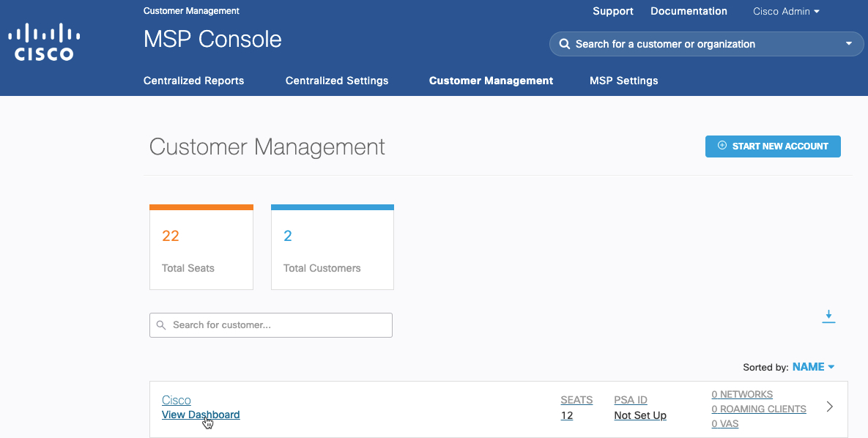Click the magnifier icon in the top search bar

point(565,44)
